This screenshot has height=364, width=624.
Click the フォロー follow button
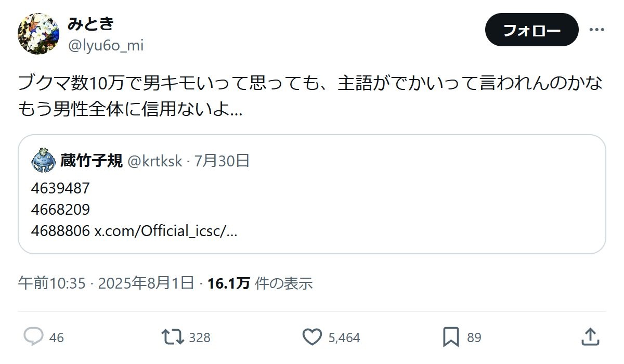tap(531, 30)
